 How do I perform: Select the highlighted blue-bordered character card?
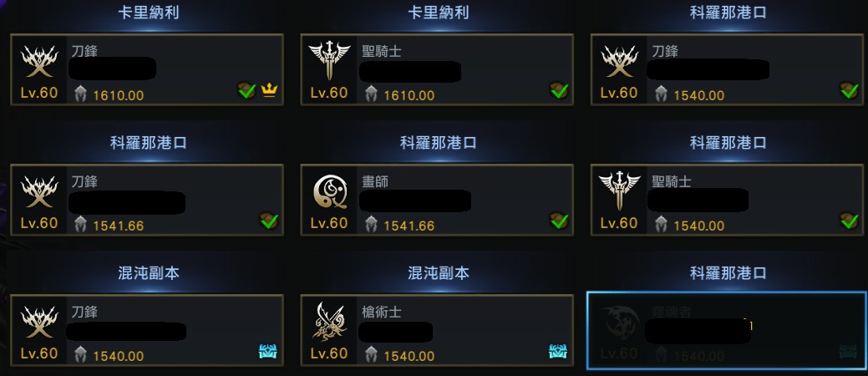tap(728, 331)
